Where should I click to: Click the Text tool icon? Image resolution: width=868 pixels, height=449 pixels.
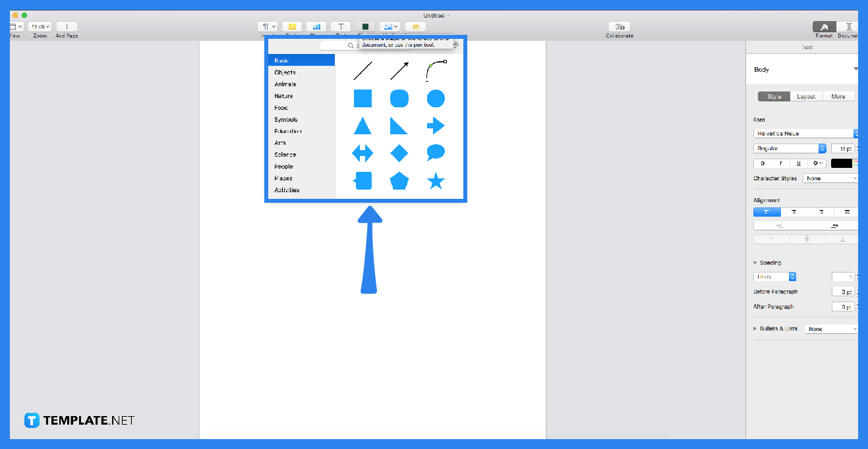click(x=340, y=26)
